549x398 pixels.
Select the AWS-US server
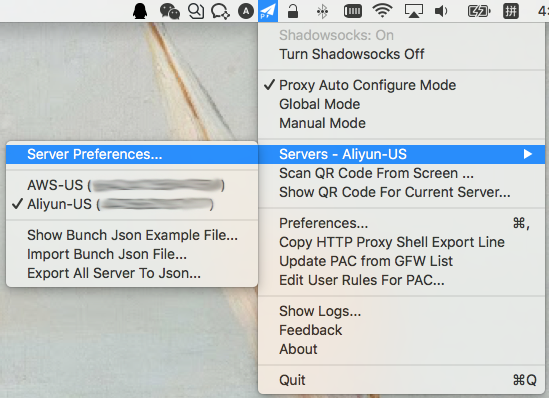coord(132,185)
